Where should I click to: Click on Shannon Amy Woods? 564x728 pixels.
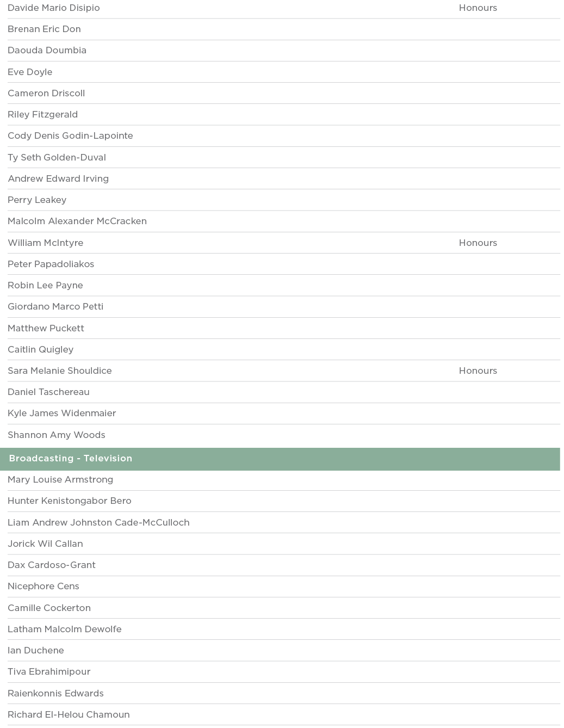pos(57,435)
